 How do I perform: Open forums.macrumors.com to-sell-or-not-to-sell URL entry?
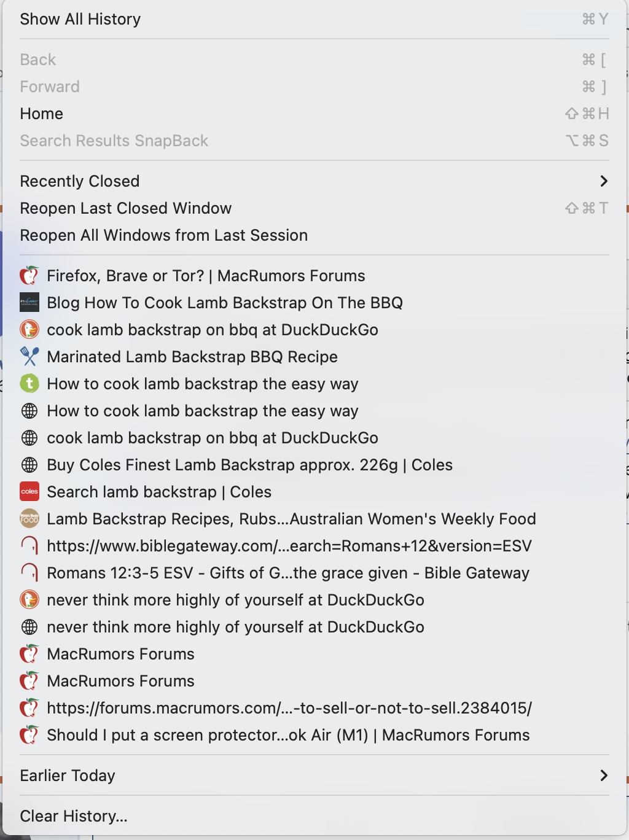coord(314,708)
